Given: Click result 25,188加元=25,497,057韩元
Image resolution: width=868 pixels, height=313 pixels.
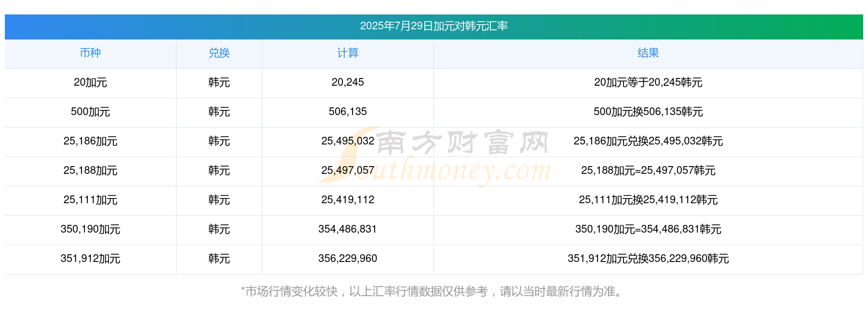Looking at the screenshot, I should click(x=648, y=170).
